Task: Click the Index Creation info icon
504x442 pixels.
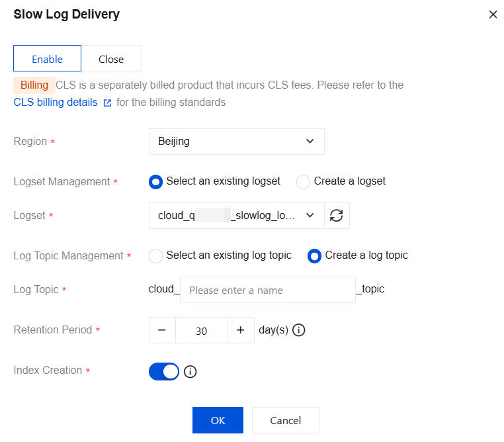Action: click(x=190, y=372)
